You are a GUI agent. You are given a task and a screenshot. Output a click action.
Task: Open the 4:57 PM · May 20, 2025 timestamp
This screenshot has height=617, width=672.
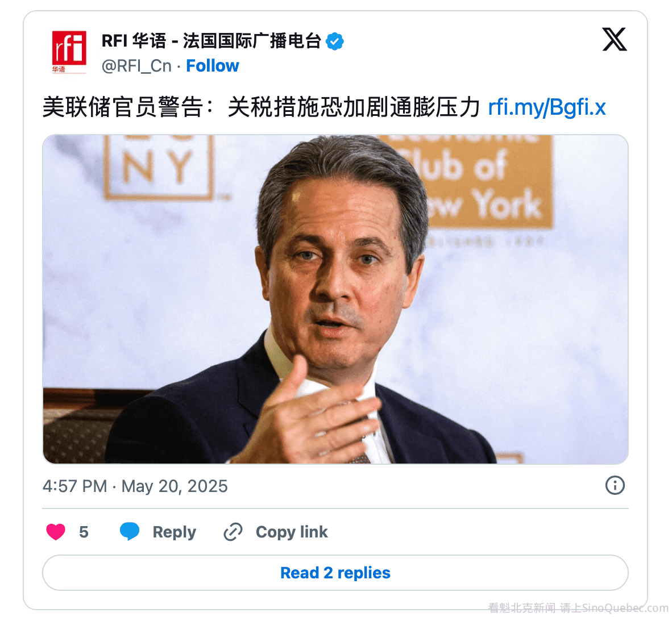[x=135, y=486]
